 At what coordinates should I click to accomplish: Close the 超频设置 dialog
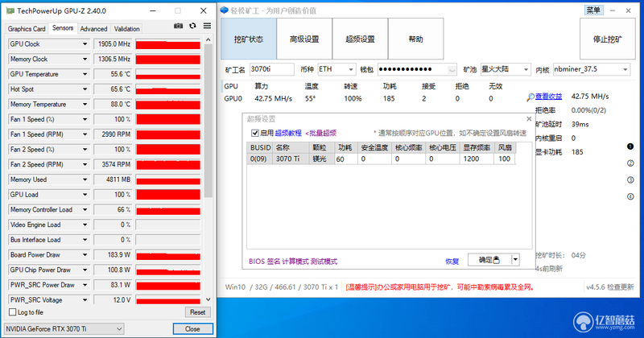click(529, 119)
